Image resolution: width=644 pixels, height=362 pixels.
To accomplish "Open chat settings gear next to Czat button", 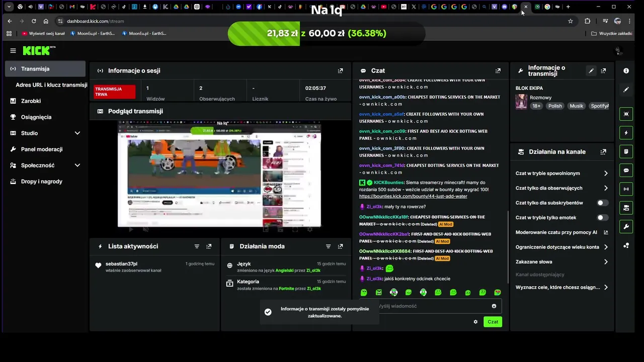I will point(475,322).
